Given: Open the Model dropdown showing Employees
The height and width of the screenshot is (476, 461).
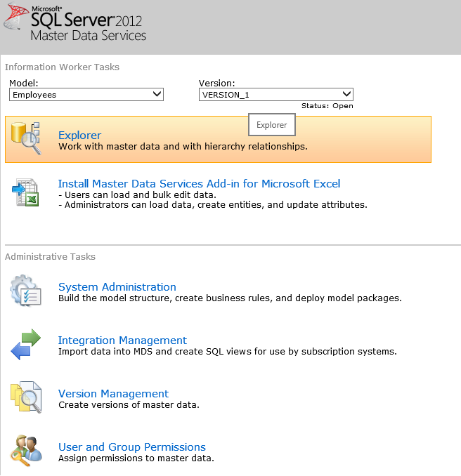Looking at the screenshot, I should (x=86, y=95).
